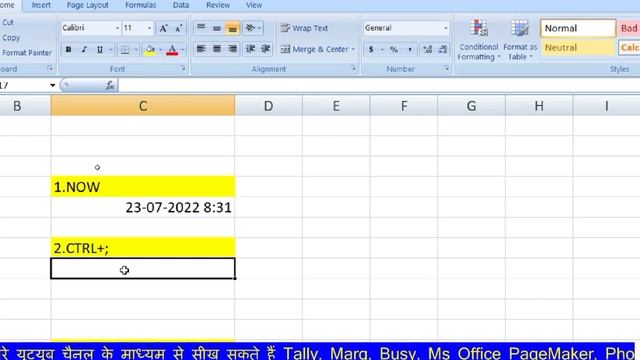Apply Accounting dollar format
Viewport: 640px width, 360px height.
[x=371, y=49]
